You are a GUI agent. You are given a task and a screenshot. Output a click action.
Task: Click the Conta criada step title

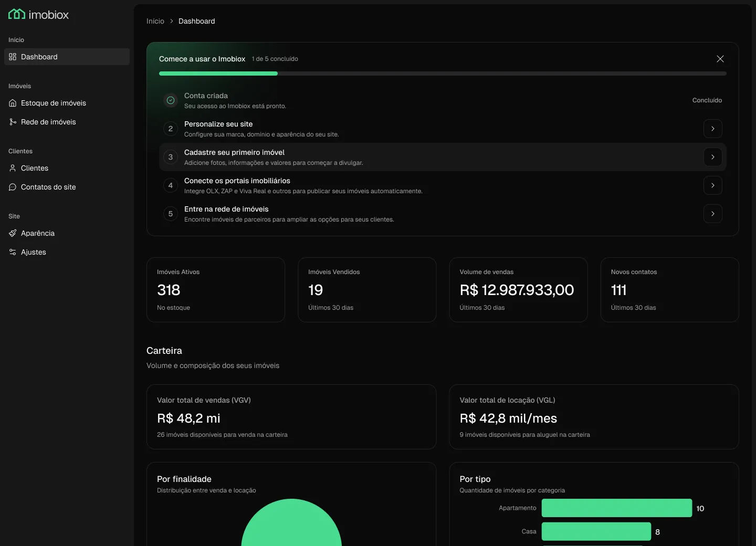206,96
